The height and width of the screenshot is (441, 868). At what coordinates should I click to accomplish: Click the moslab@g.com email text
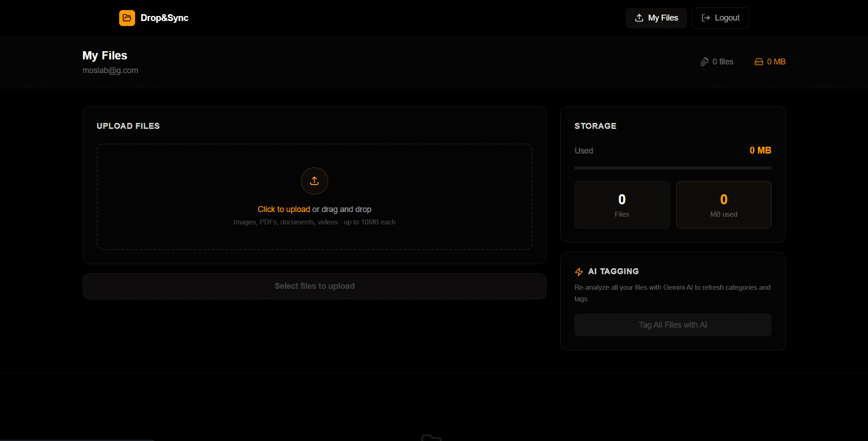110,70
